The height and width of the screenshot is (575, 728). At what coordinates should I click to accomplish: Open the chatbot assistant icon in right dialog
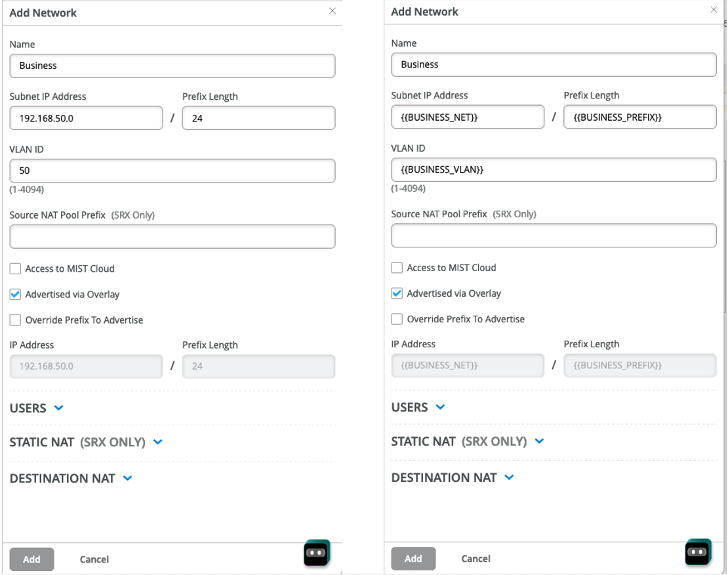pos(698,552)
